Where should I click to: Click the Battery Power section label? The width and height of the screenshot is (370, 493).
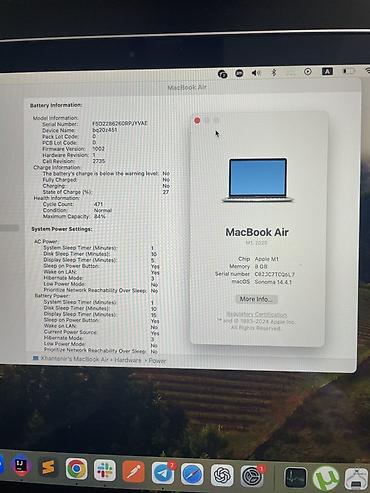pyautogui.click(x=52, y=296)
